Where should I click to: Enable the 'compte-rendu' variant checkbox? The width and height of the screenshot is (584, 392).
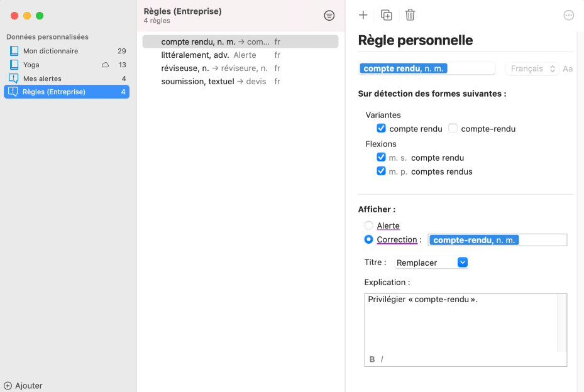pos(453,129)
